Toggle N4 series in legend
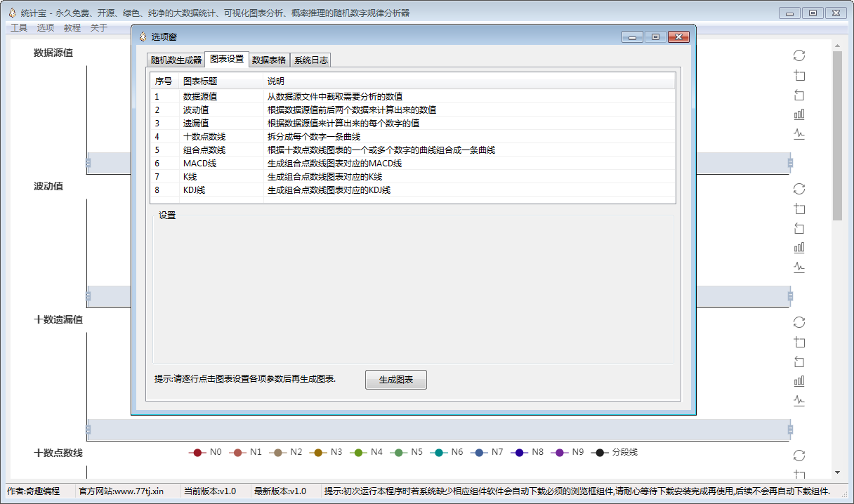This screenshot has width=854, height=504. tap(366, 453)
